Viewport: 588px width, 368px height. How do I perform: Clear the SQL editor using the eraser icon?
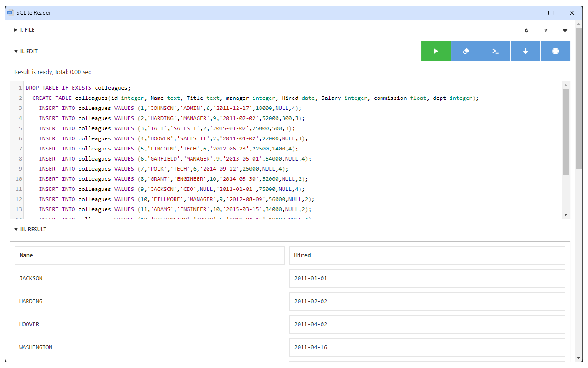[x=465, y=51]
